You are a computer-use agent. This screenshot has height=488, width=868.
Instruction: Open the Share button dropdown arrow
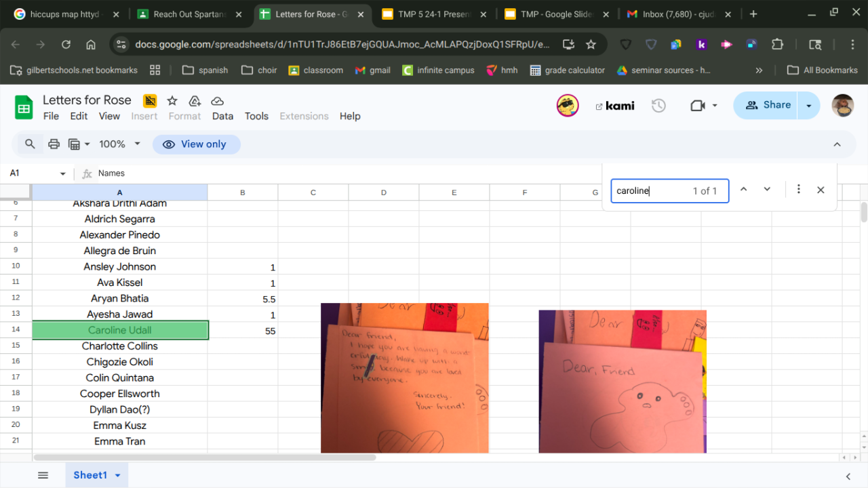point(808,106)
